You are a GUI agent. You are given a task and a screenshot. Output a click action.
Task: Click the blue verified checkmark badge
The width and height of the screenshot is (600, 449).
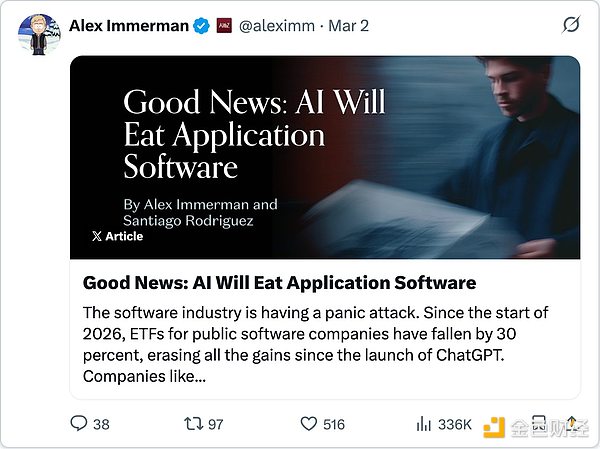[x=202, y=25]
